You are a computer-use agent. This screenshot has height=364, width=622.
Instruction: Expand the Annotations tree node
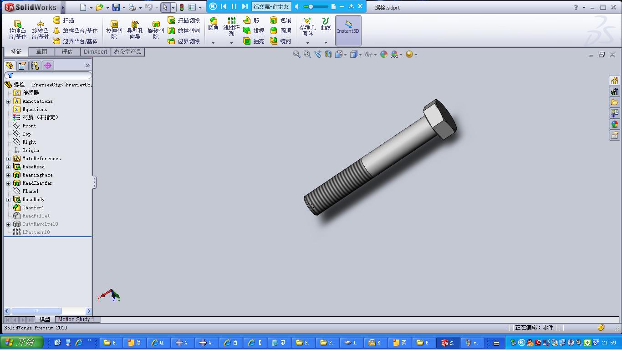8,101
